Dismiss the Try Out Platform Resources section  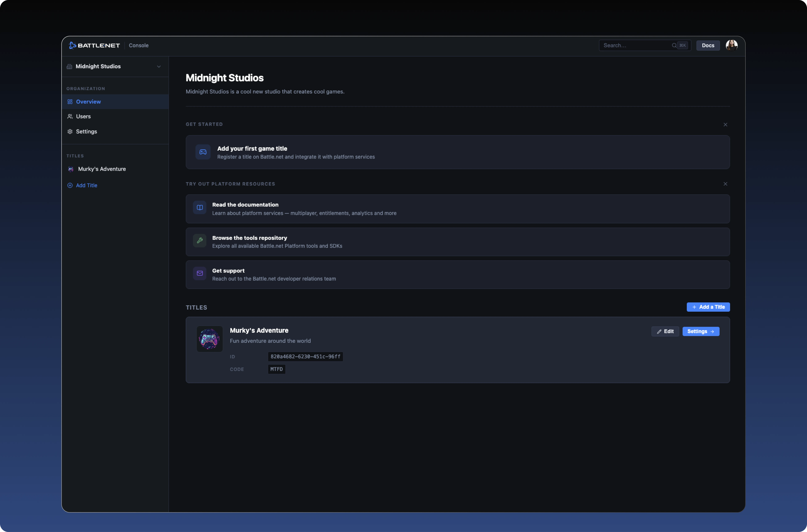[x=725, y=184]
